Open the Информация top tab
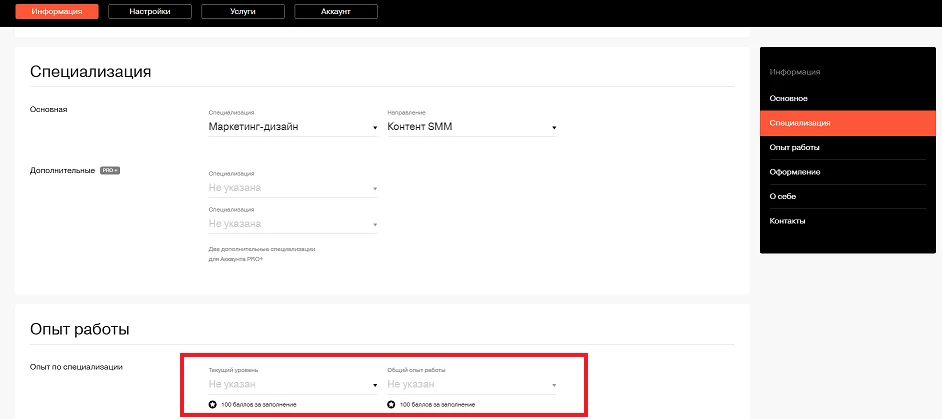 [56, 11]
